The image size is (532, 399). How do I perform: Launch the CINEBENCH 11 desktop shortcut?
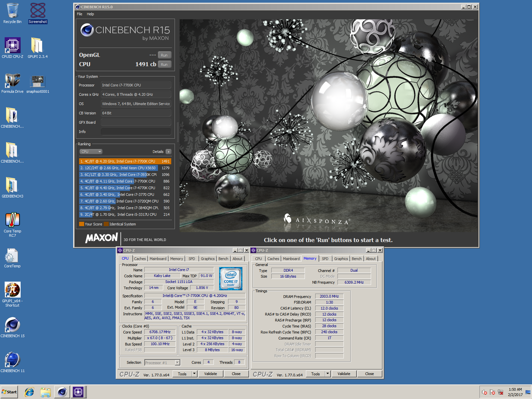[12, 362]
